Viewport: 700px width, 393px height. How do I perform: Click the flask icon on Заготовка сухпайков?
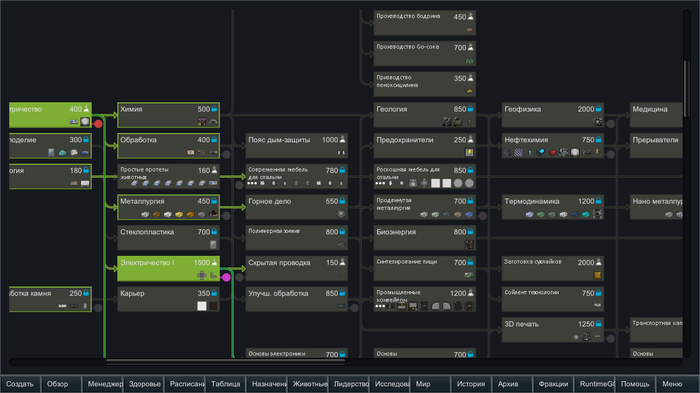pos(598,262)
